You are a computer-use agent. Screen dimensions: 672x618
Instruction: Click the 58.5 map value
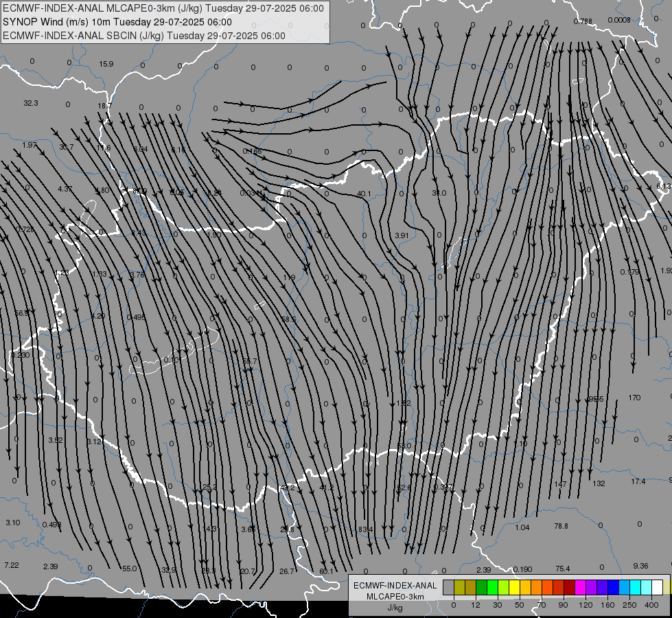(x=289, y=319)
